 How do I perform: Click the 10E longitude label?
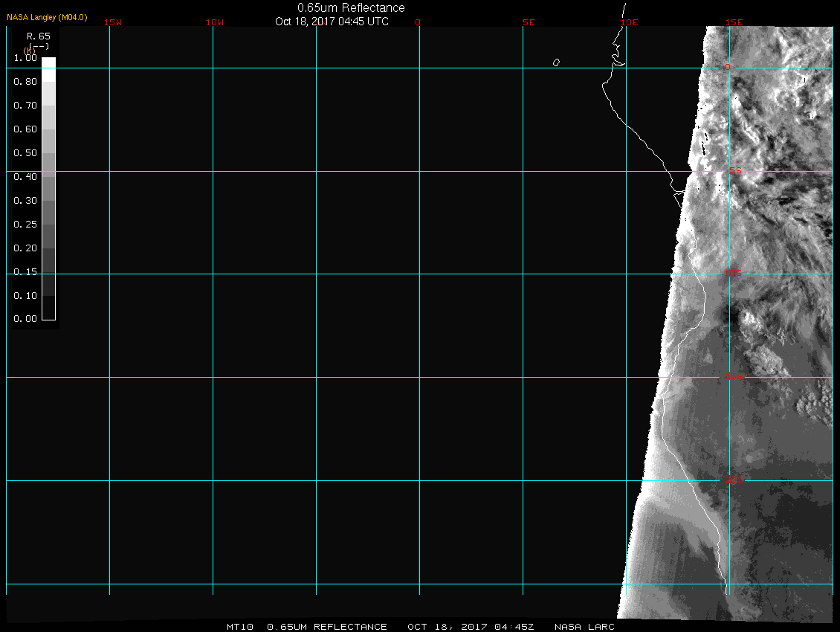click(x=630, y=22)
